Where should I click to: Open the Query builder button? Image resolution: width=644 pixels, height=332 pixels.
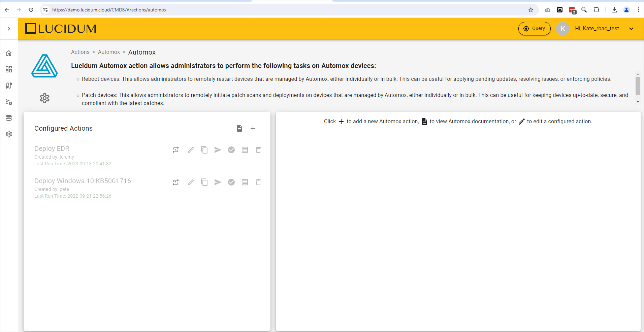[534, 29]
